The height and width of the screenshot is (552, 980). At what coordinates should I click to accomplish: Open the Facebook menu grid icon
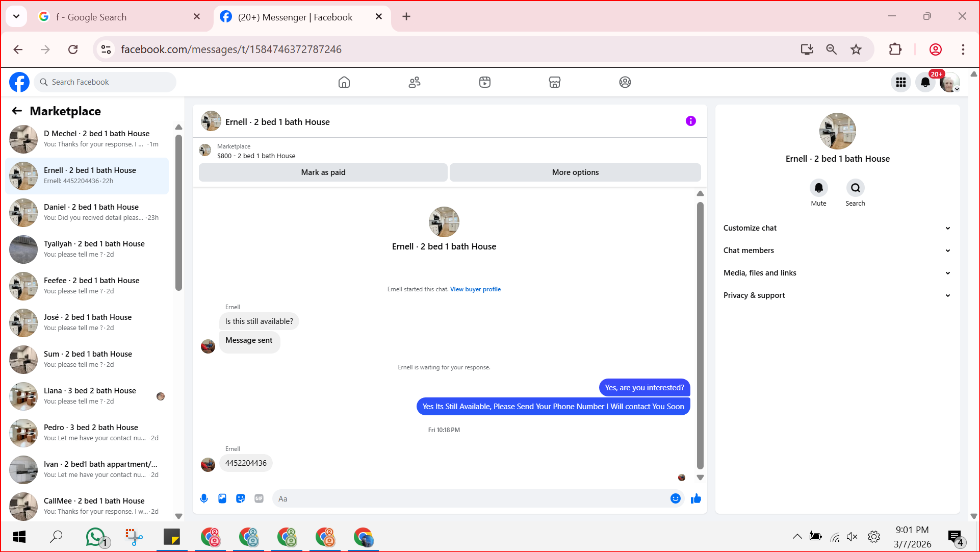tap(901, 82)
